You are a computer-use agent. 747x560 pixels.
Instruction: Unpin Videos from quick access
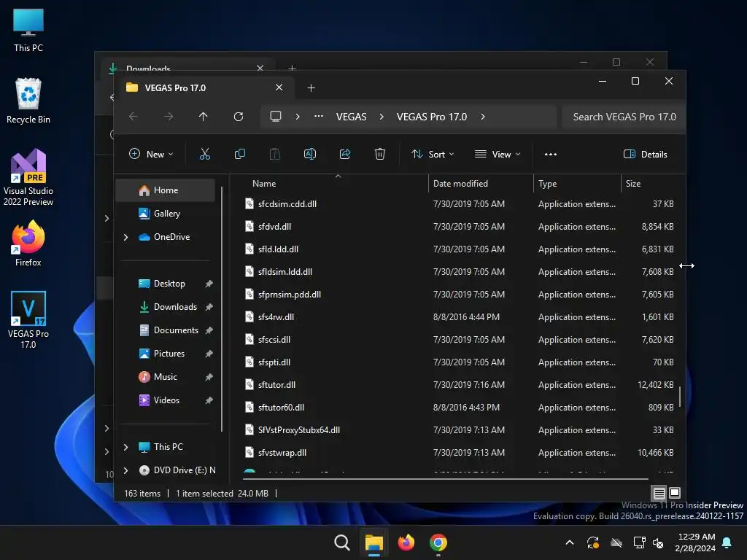(209, 400)
